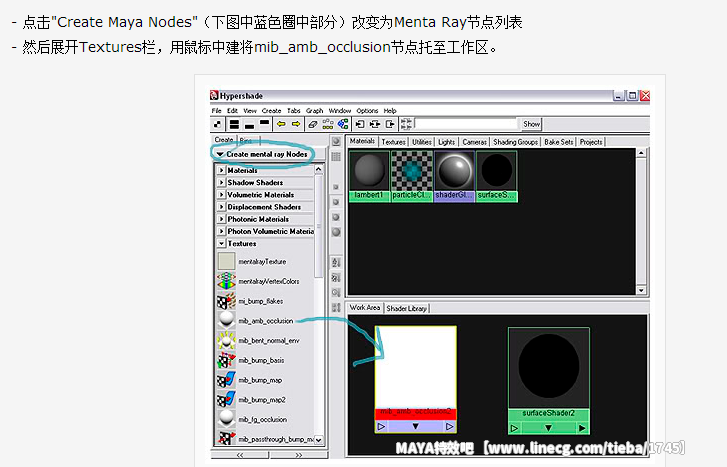727x467 pixels.
Task: Open the File menu
Action: (217, 111)
